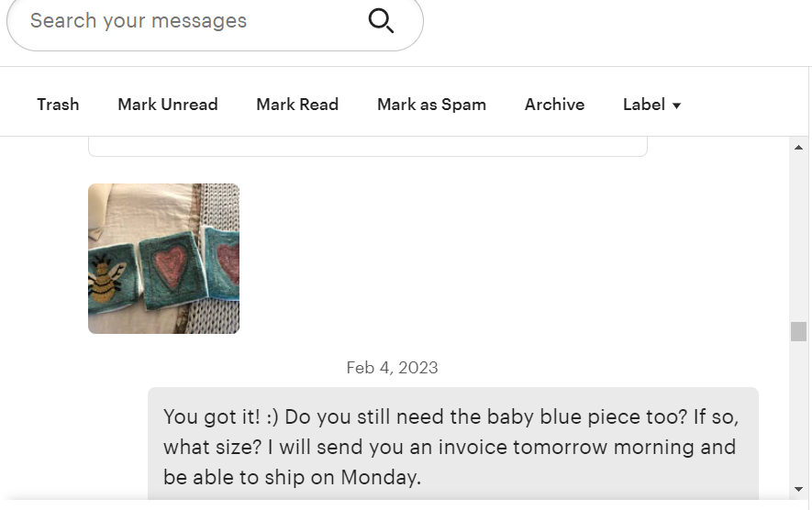Click the bee patch in the photo

point(108,279)
